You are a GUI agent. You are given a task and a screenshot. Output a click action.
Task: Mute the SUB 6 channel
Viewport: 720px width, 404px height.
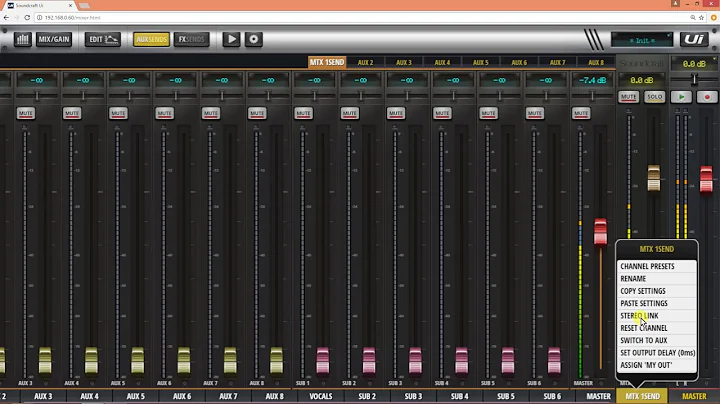click(534, 113)
